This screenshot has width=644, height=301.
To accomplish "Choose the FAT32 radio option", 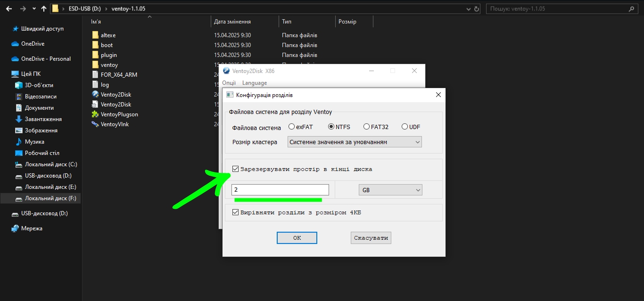I will coord(366,127).
